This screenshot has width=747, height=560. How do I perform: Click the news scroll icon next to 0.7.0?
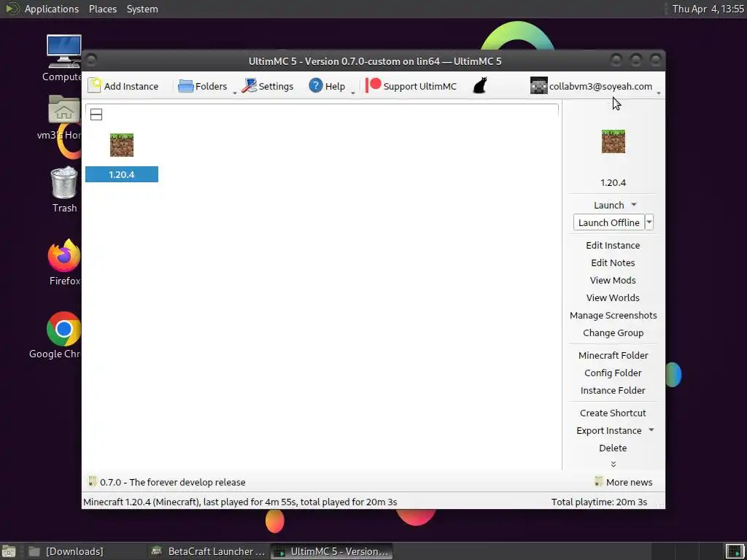point(93,481)
